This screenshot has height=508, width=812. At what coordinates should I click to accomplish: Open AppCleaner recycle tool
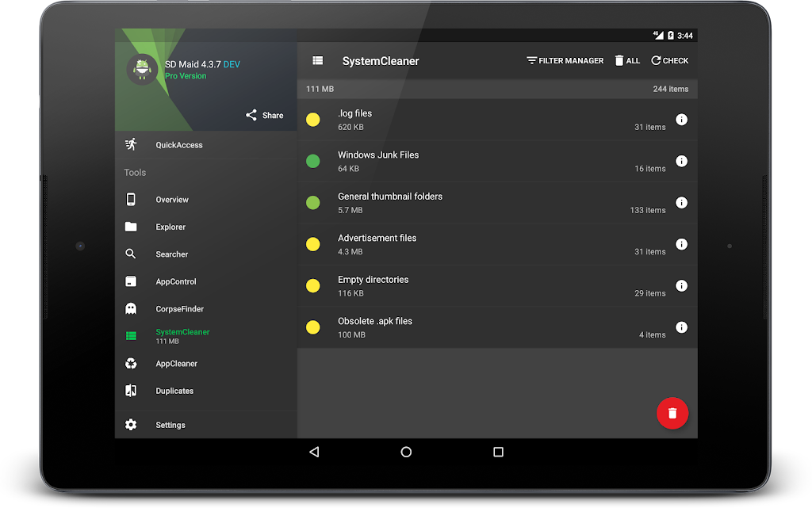point(176,364)
